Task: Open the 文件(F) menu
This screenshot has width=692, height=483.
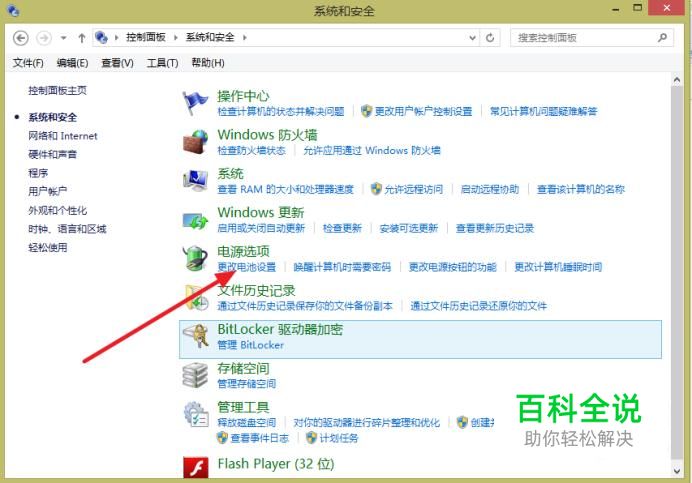Action: pyautogui.click(x=28, y=63)
